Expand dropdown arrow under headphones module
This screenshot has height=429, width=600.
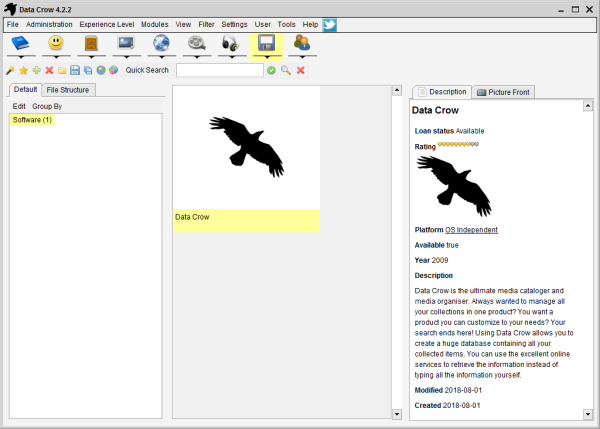pyautogui.click(x=232, y=57)
